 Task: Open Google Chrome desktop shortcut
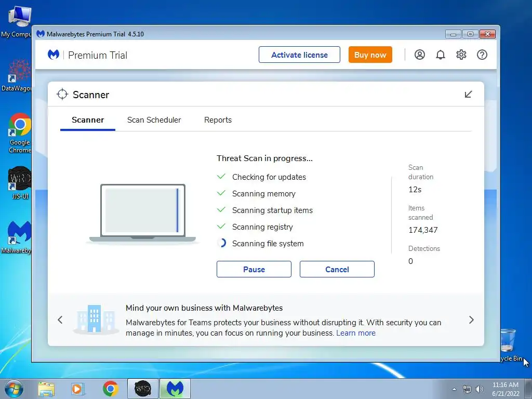(20, 133)
